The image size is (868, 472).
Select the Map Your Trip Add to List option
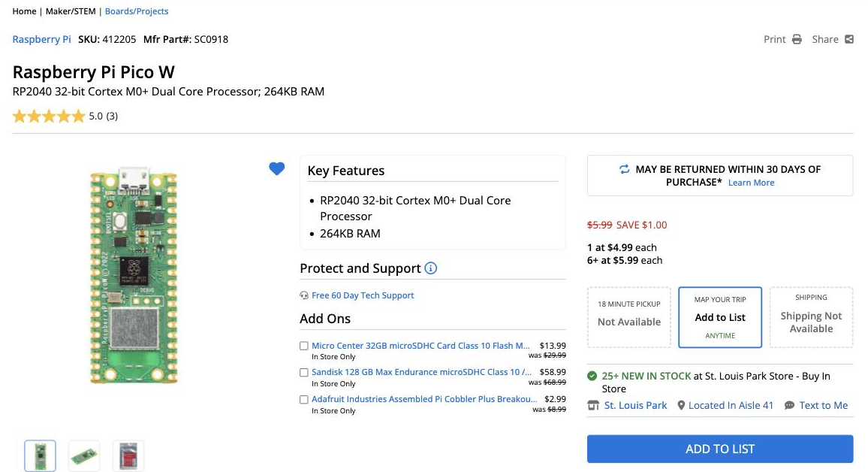720,317
